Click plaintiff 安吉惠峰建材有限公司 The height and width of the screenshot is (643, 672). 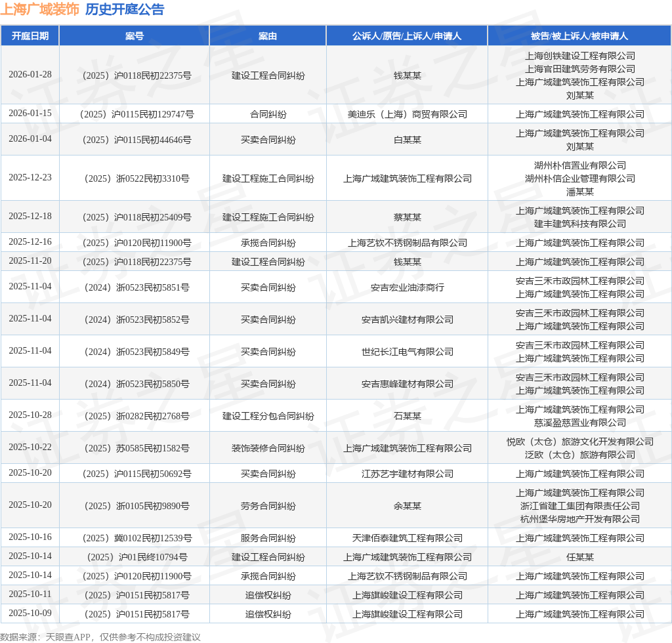pyautogui.click(x=407, y=384)
